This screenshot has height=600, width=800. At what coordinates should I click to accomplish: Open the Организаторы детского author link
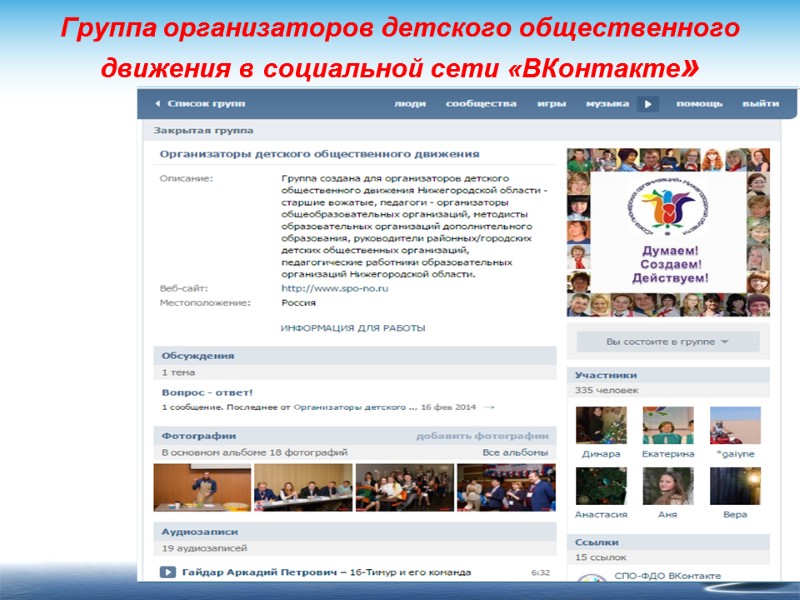pyautogui.click(x=355, y=407)
